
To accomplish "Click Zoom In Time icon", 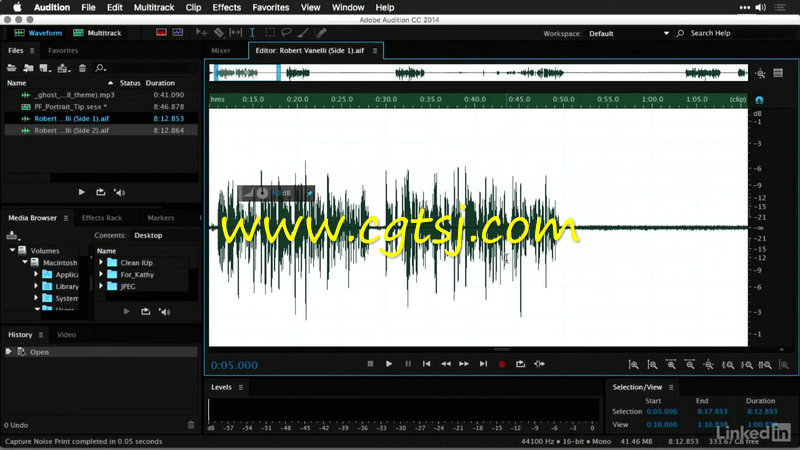I will click(x=671, y=364).
